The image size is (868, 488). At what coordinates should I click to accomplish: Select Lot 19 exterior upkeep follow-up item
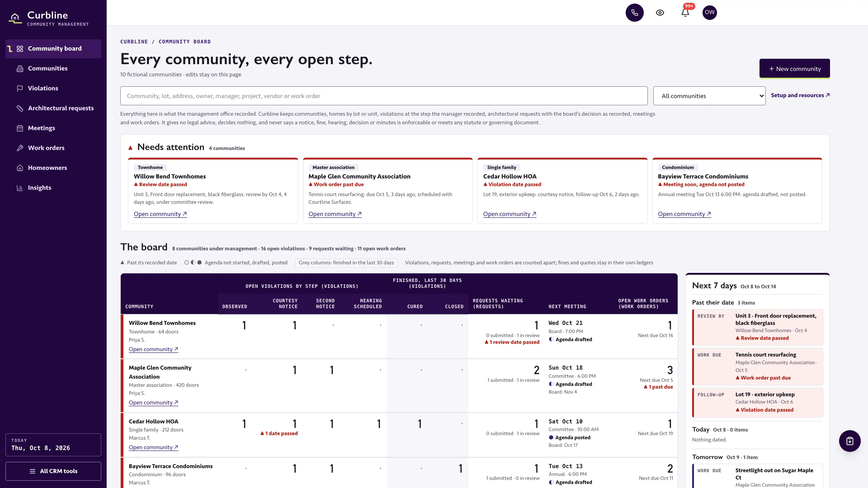tap(757, 402)
